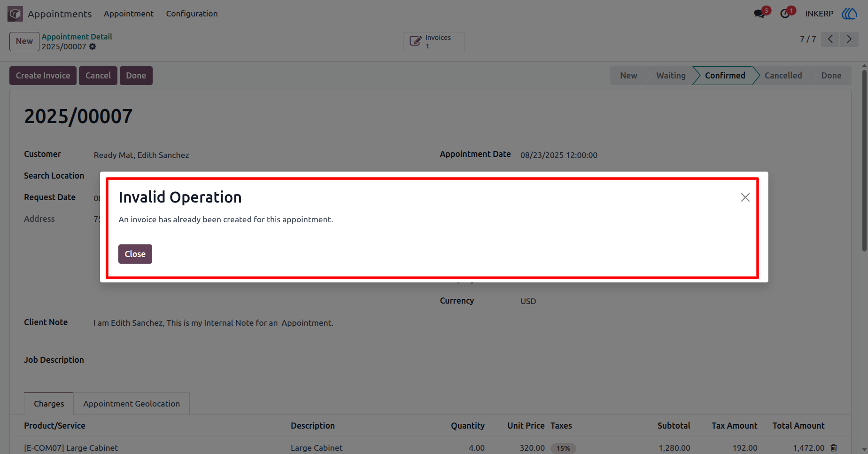The width and height of the screenshot is (868, 454).
Task: Click the record pager 7 / 7
Action: click(808, 39)
